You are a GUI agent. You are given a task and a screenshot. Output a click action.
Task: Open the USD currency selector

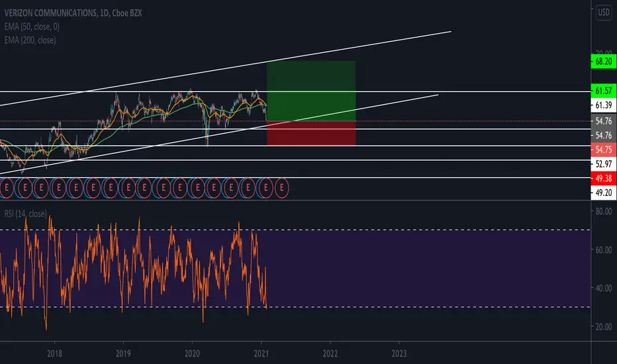point(604,12)
